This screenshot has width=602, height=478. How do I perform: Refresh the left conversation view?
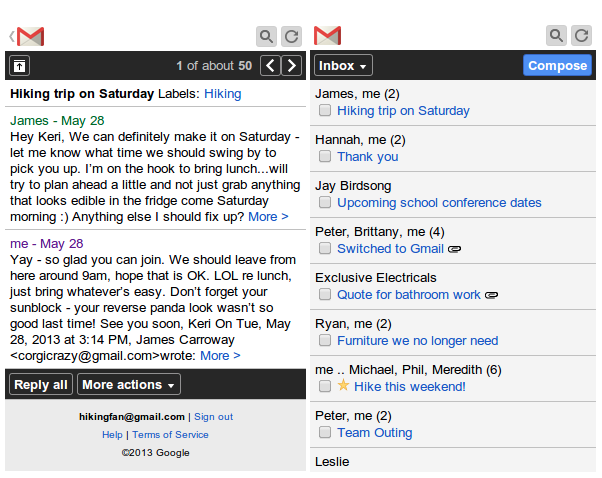[x=291, y=36]
